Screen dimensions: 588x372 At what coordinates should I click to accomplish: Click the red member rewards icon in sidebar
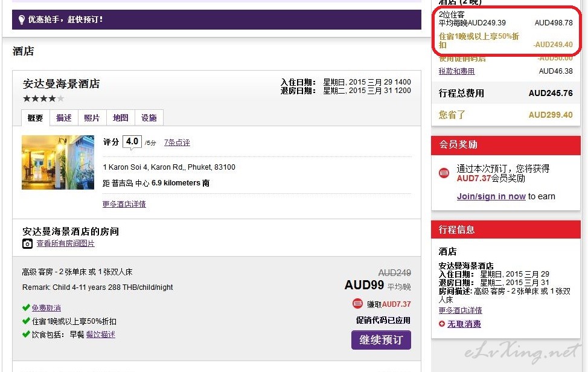pyautogui.click(x=444, y=173)
